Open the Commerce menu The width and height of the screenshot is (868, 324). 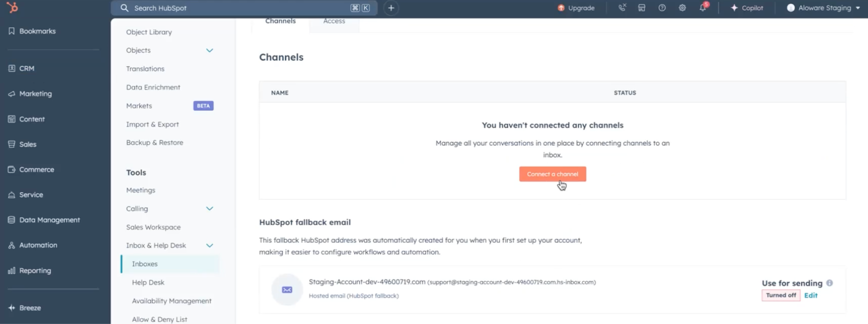[31, 170]
